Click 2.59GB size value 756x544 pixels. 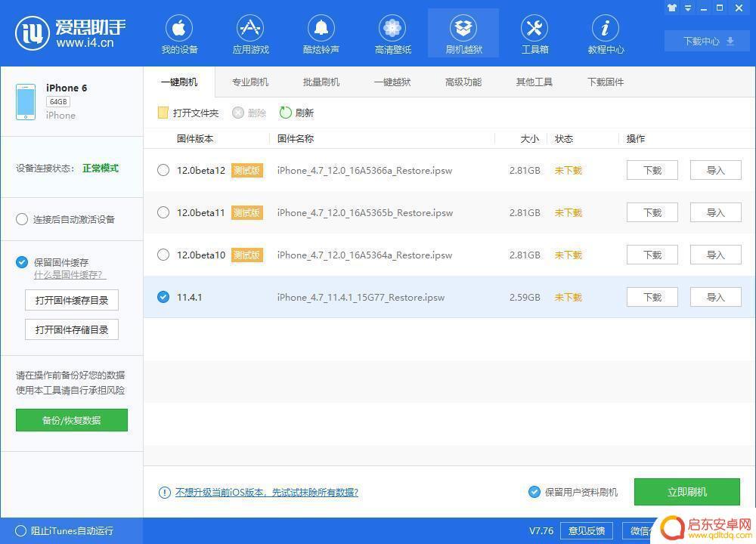pos(525,297)
